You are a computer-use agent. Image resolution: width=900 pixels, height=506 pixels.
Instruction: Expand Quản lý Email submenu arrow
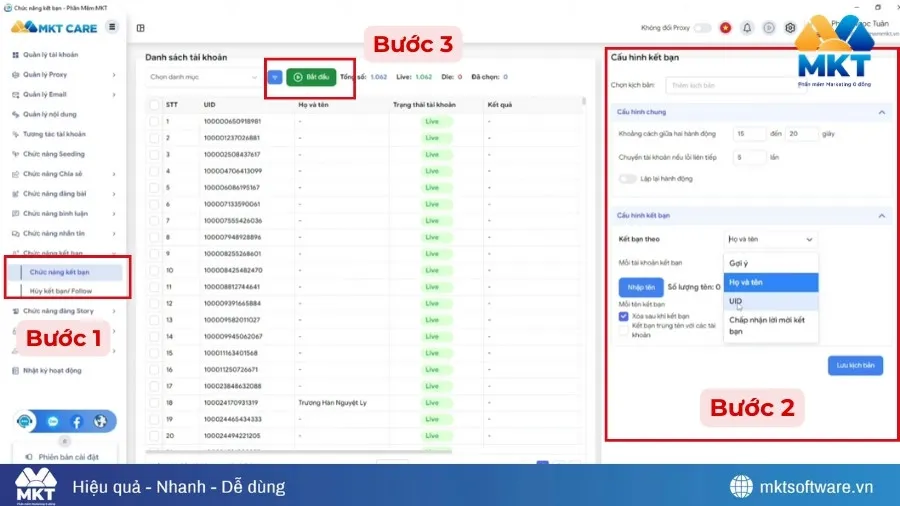pos(114,95)
